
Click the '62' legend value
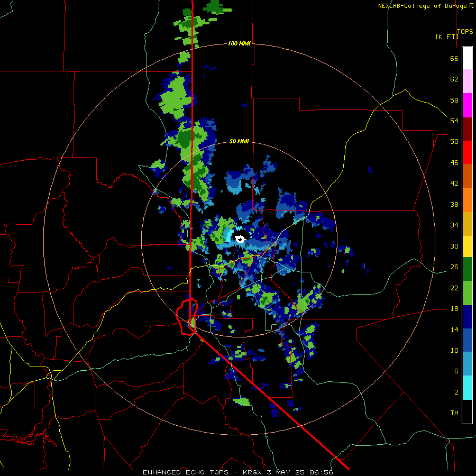point(454,79)
